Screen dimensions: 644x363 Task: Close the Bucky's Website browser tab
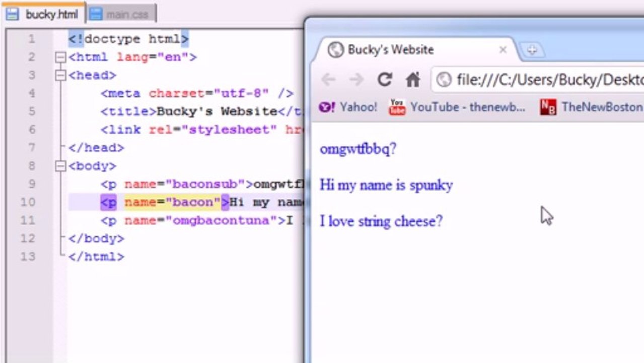pyautogui.click(x=503, y=49)
